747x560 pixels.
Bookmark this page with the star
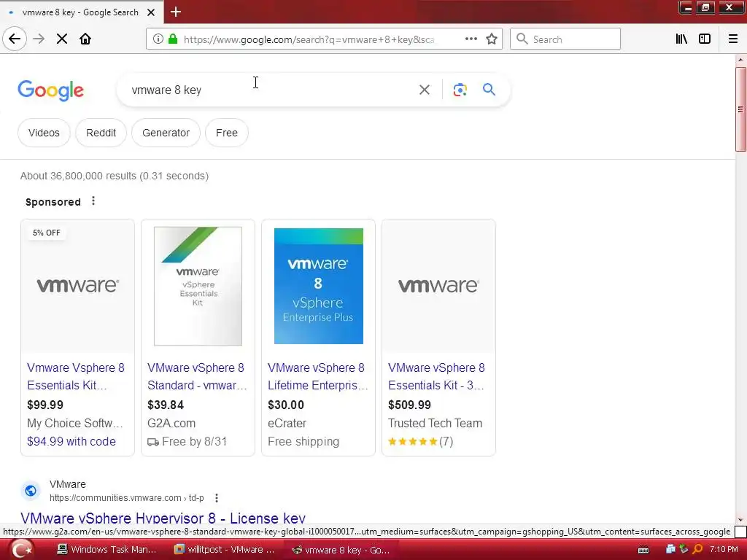(492, 39)
